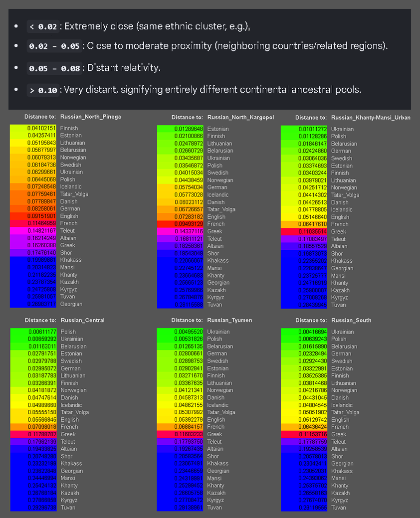The width and height of the screenshot is (420, 518).
Task: Select the value cell 0.07098018
Action: (x=33, y=427)
